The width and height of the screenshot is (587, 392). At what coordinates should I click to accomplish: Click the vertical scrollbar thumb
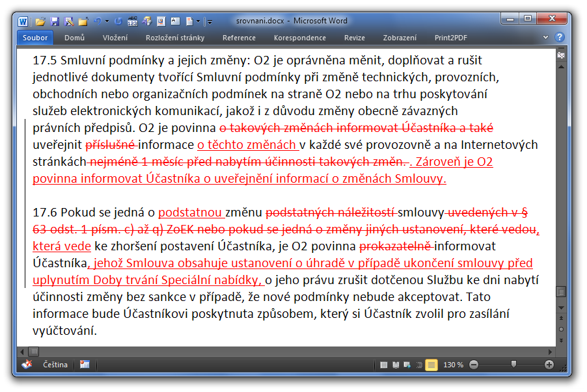[561, 291]
